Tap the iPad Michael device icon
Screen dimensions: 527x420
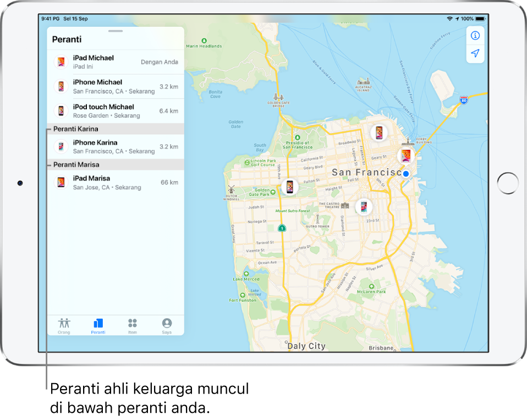click(x=61, y=62)
